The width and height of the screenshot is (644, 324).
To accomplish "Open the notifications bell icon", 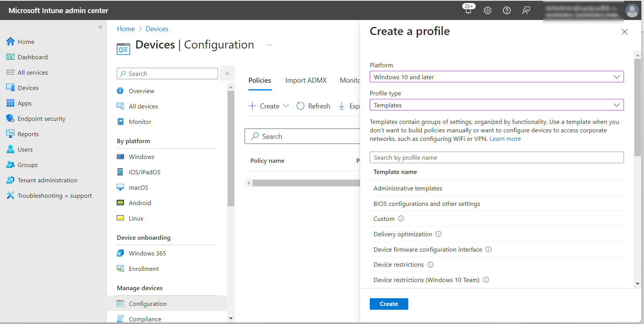I will click(x=468, y=10).
